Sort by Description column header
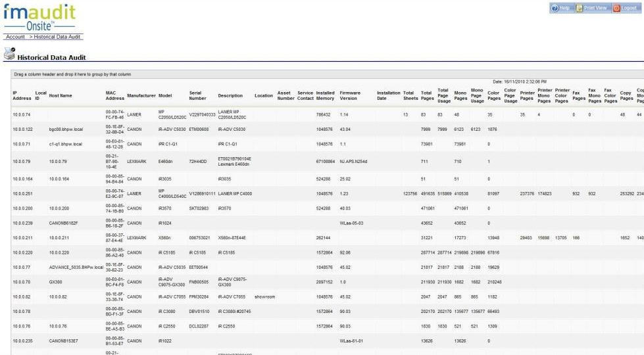This screenshot has width=644, height=355. [x=230, y=95]
